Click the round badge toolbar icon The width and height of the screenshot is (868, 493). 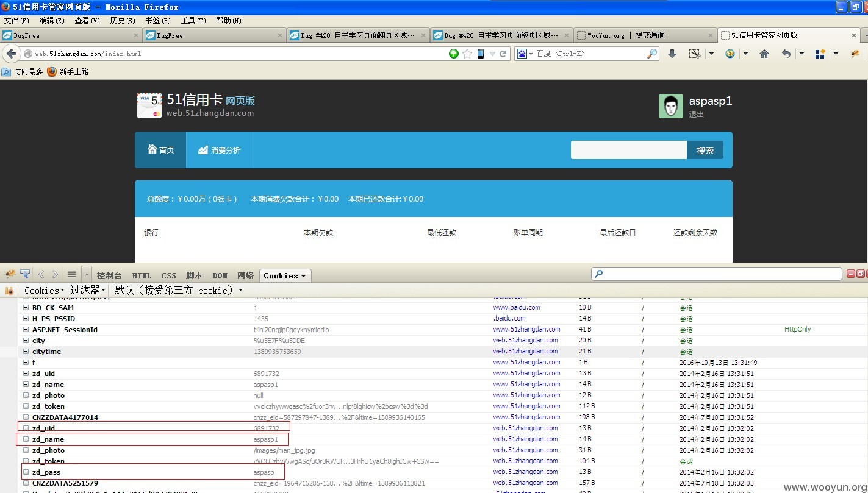(x=730, y=54)
